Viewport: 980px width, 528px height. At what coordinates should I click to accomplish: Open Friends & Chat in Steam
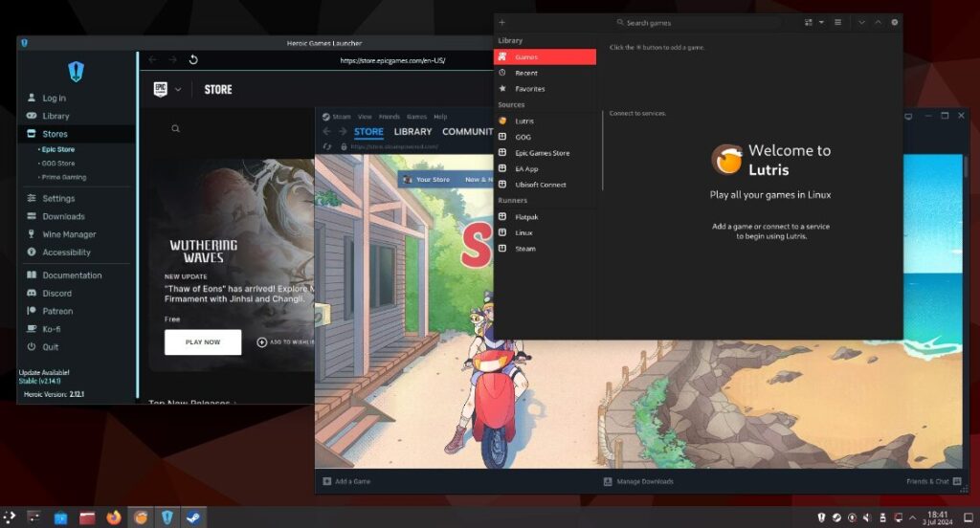click(x=934, y=482)
